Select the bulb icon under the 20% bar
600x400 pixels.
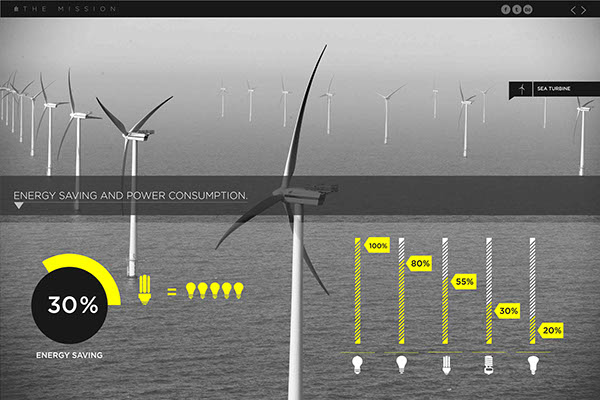point(533,365)
